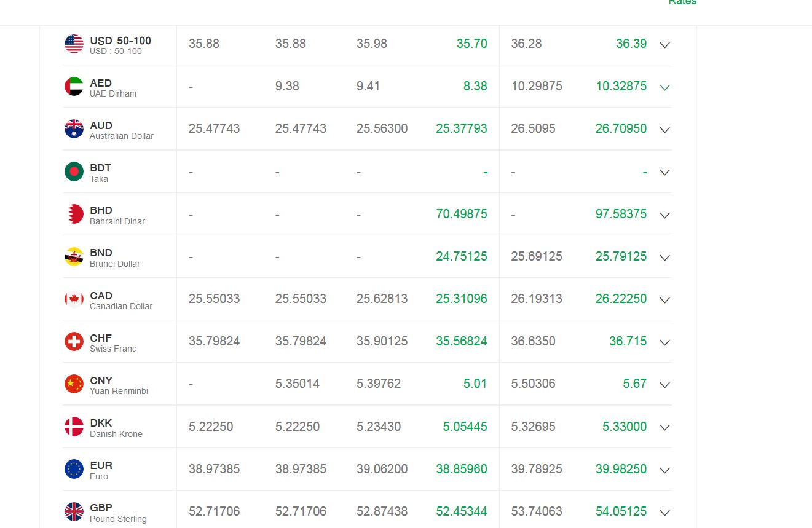Click the Bahraini Dinar flag icon
The width and height of the screenshot is (812, 528).
74,215
